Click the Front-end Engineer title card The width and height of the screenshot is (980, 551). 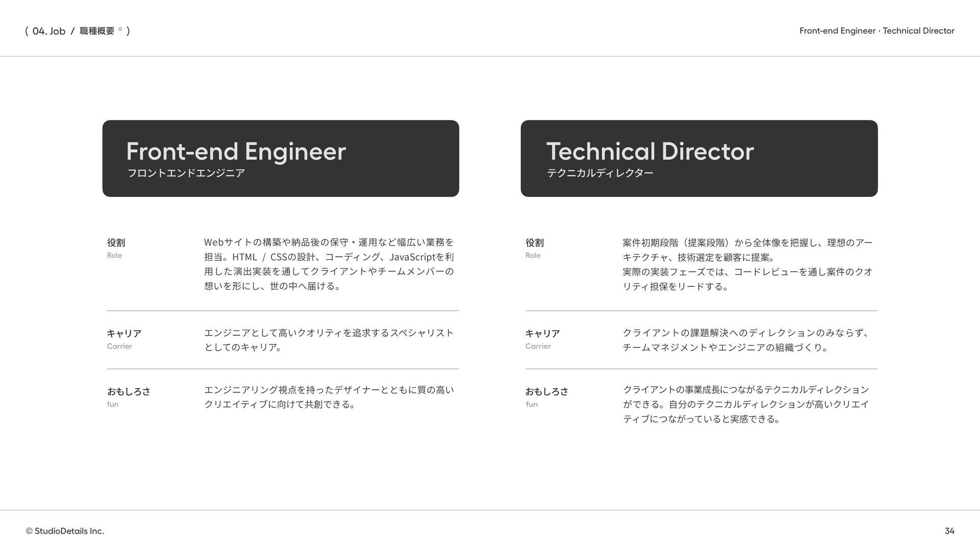pyautogui.click(x=281, y=158)
